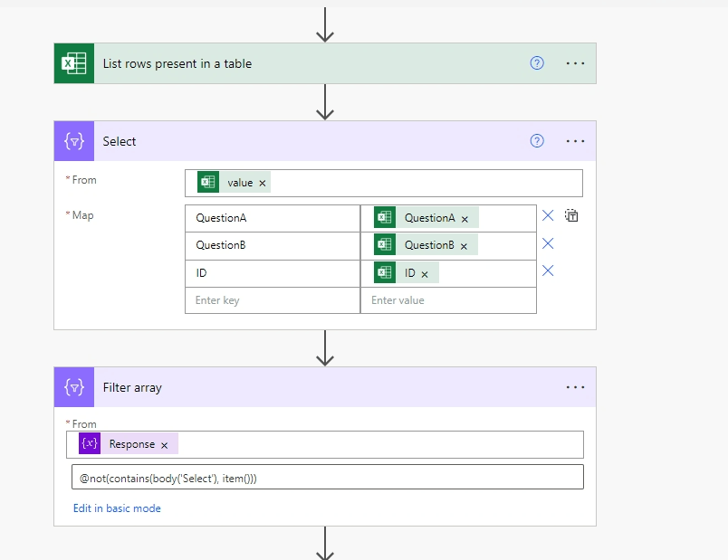
Task: Remove the ID dynamic content token
Action: (425, 274)
